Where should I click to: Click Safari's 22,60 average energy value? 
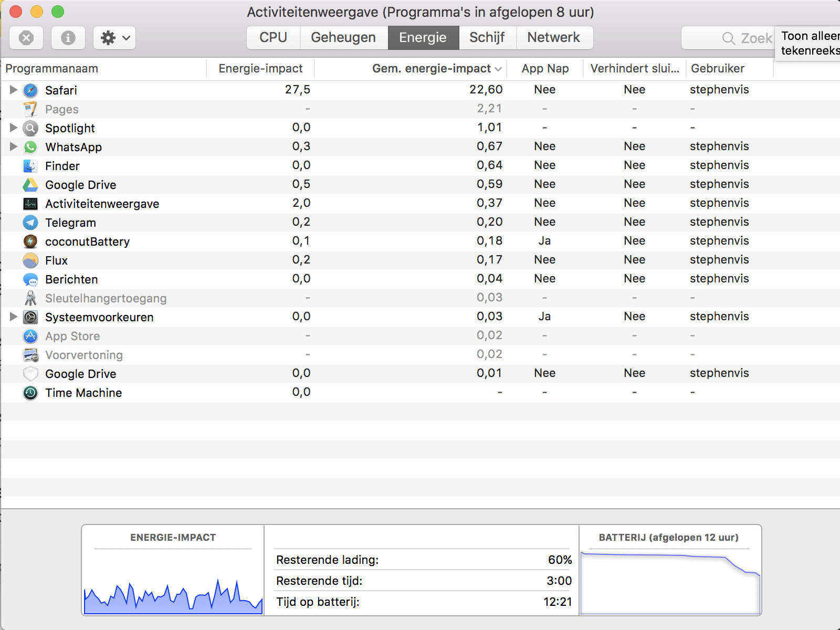point(486,90)
